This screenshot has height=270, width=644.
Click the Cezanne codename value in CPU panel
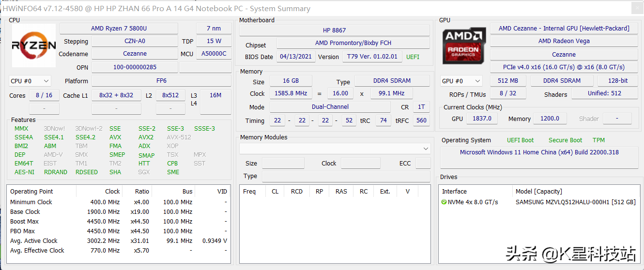[x=135, y=54]
